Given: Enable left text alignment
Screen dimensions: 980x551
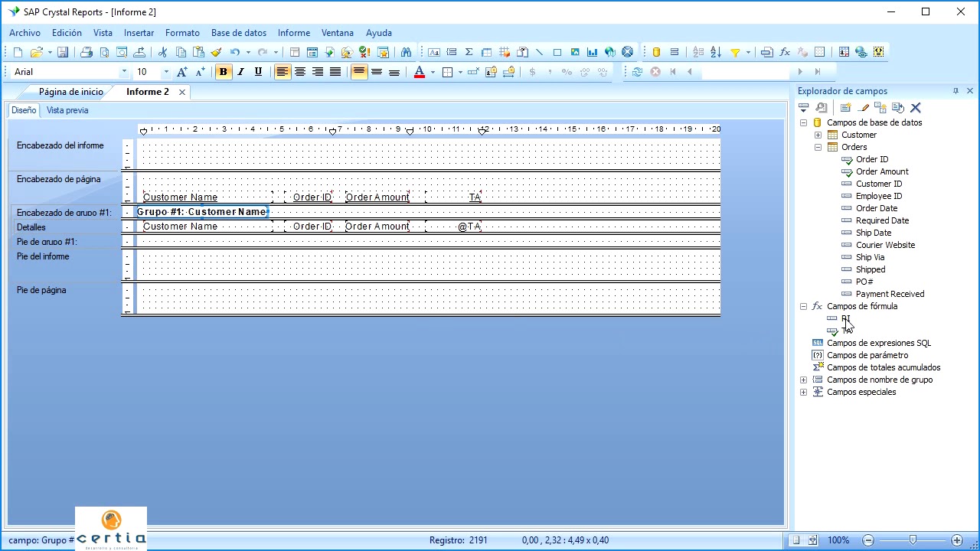Looking at the screenshot, I should coord(283,71).
